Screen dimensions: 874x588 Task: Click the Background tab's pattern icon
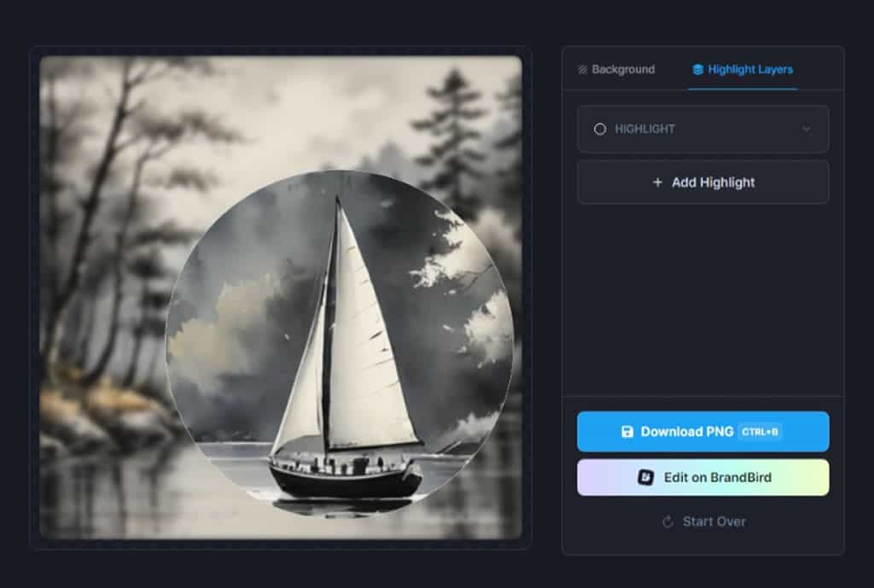(x=583, y=70)
